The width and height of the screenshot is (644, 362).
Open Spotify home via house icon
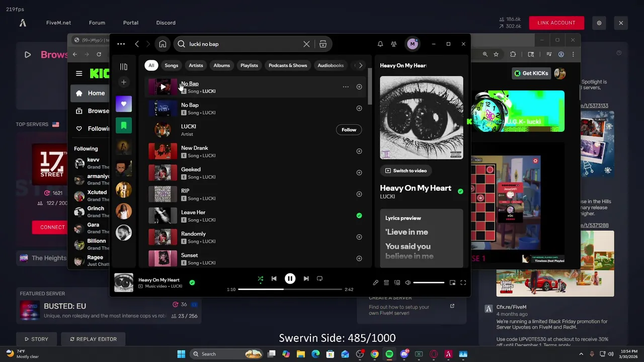point(163,44)
